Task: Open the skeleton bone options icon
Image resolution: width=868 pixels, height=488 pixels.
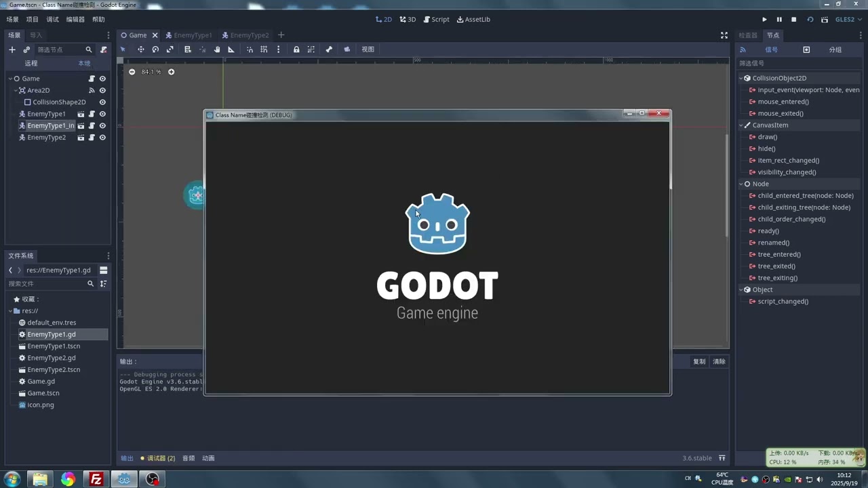Action: pyautogui.click(x=329, y=49)
